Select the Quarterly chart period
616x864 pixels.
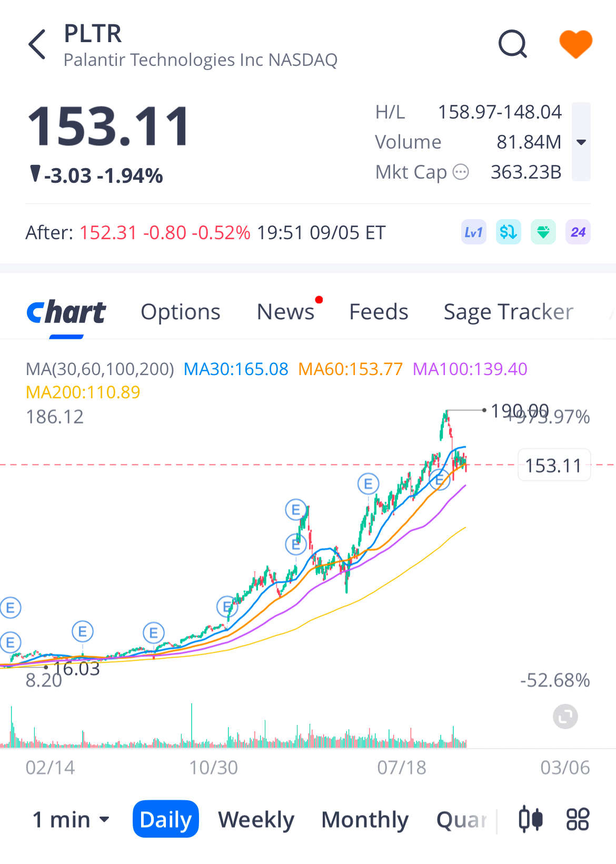462,820
